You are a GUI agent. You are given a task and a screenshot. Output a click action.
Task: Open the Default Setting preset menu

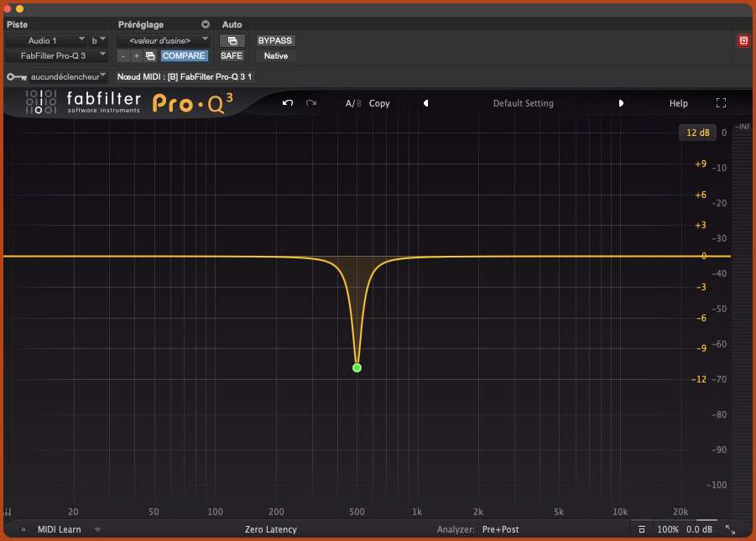(x=523, y=103)
